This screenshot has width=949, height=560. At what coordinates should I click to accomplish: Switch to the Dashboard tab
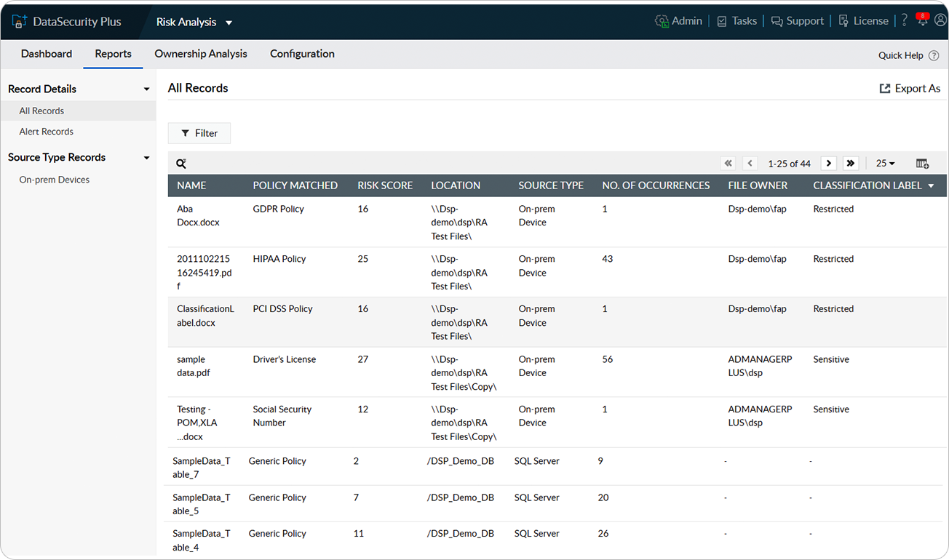47,54
